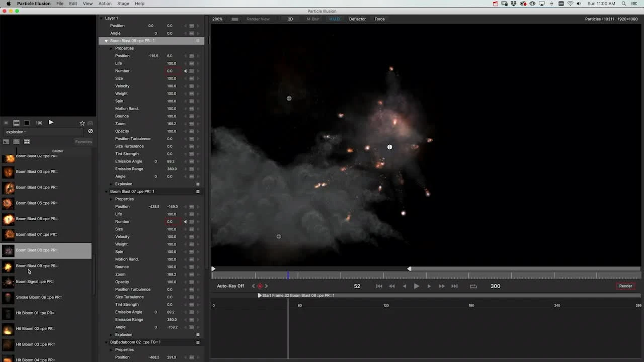Click the star Favorites icon above the search field

tap(82, 123)
